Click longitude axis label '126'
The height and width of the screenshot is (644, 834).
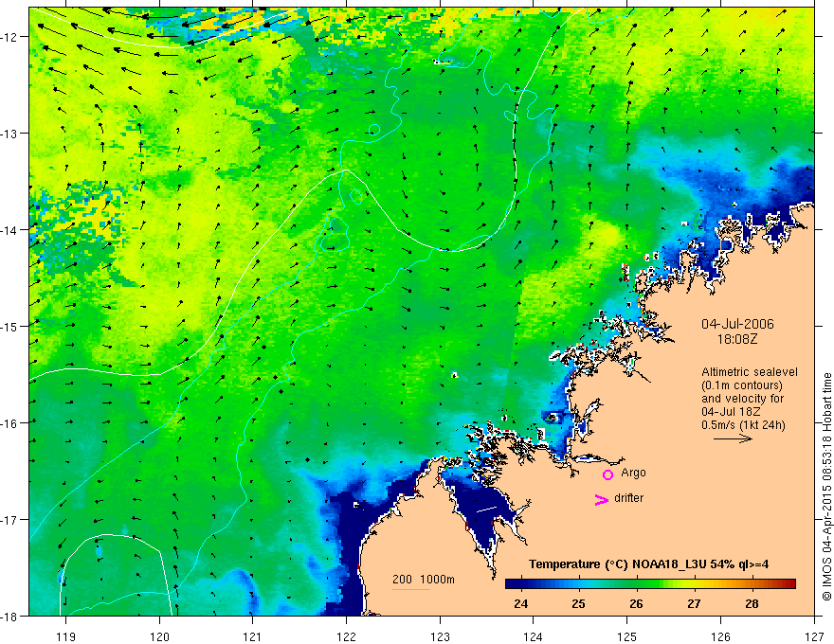tap(720, 637)
